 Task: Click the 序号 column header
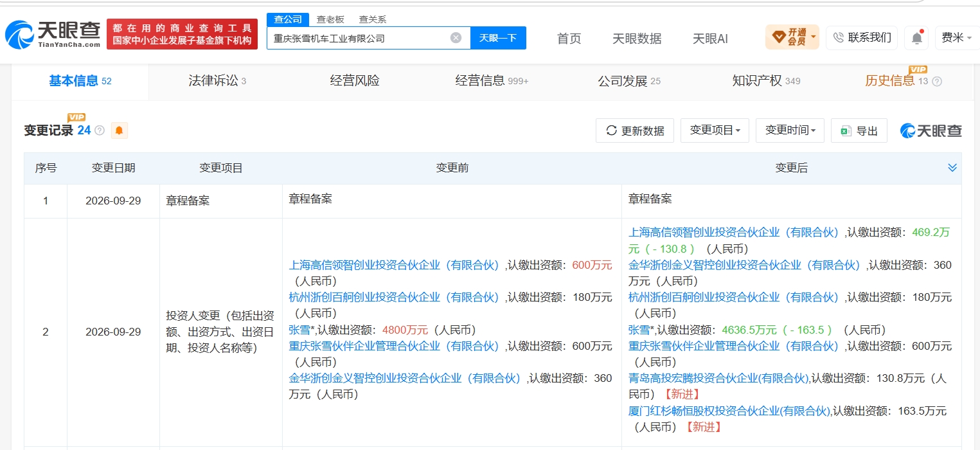pos(46,168)
